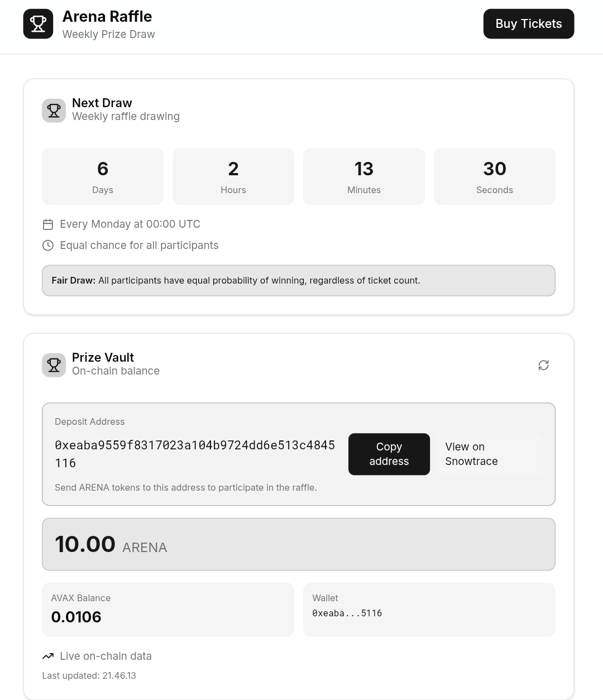
Task: Click the Prize Vault trophy icon
Action: pos(54,365)
